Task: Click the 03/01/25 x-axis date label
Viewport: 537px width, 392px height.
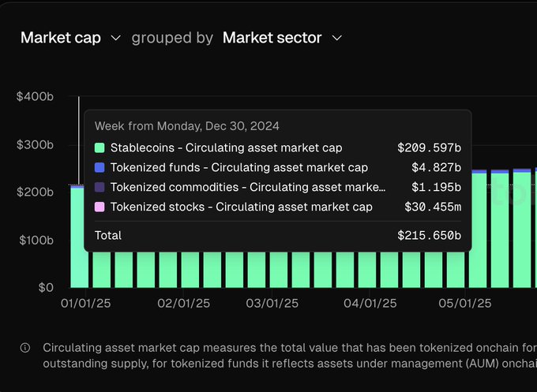Action: tap(272, 303)
